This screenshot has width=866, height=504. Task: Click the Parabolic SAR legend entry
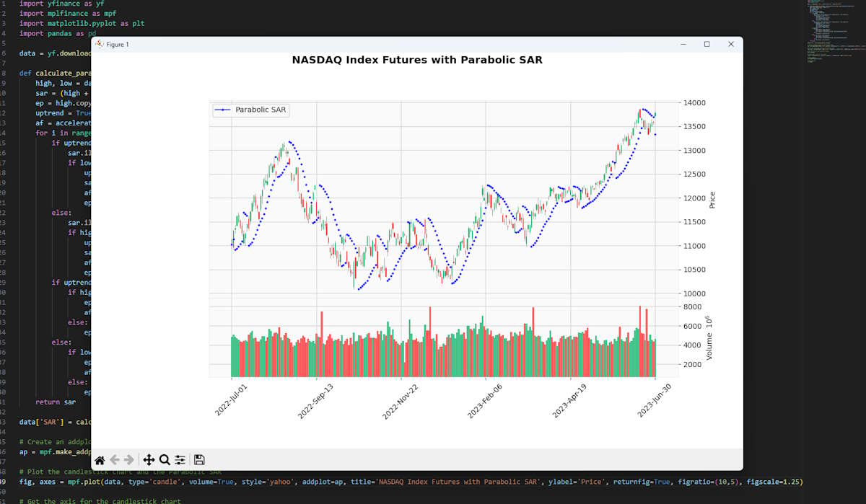tap(256, 110)
